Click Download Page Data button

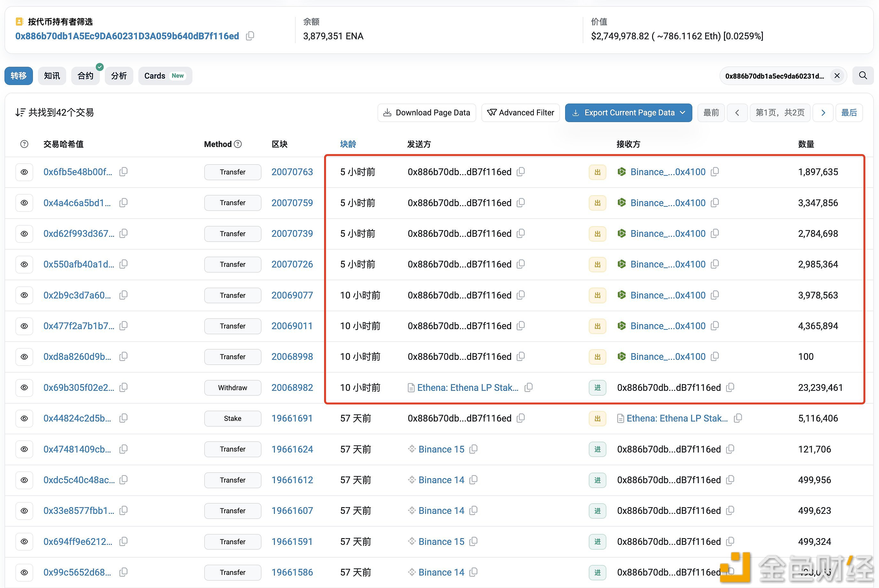coord(427,112)
